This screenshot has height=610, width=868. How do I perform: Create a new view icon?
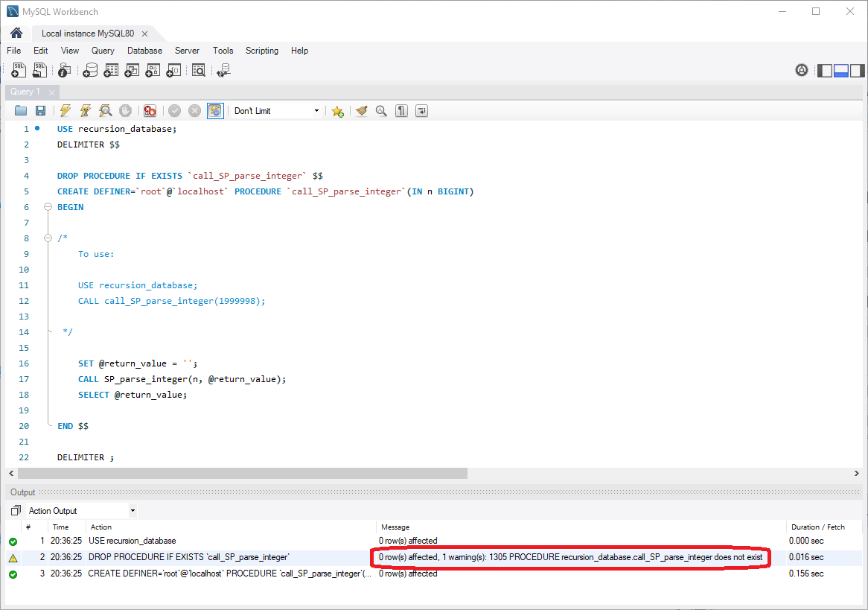132,70
